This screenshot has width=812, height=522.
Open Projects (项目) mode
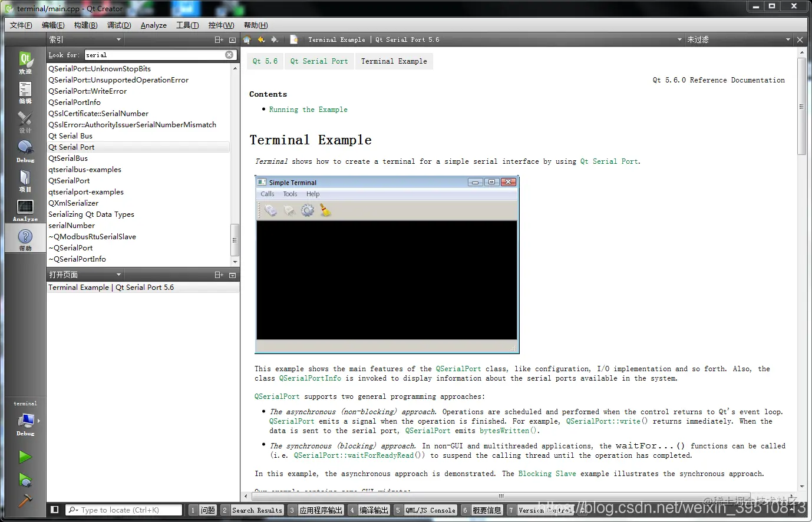click(x=25, y=180)
